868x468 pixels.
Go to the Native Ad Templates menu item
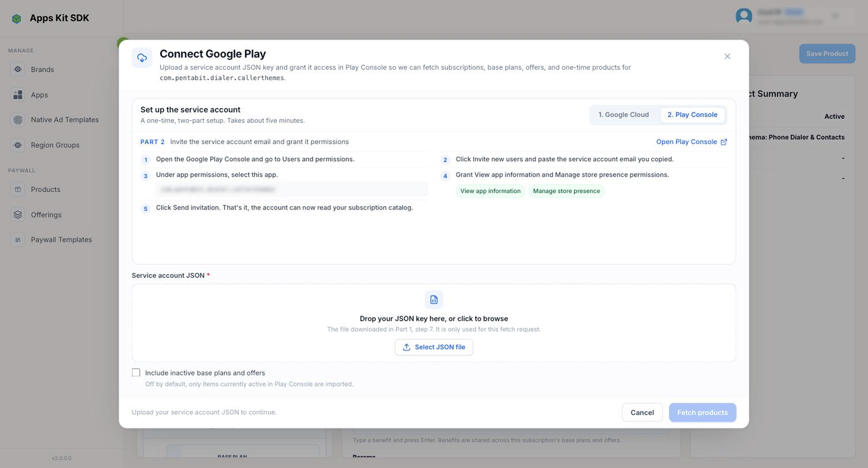click(x=65, y=120)
